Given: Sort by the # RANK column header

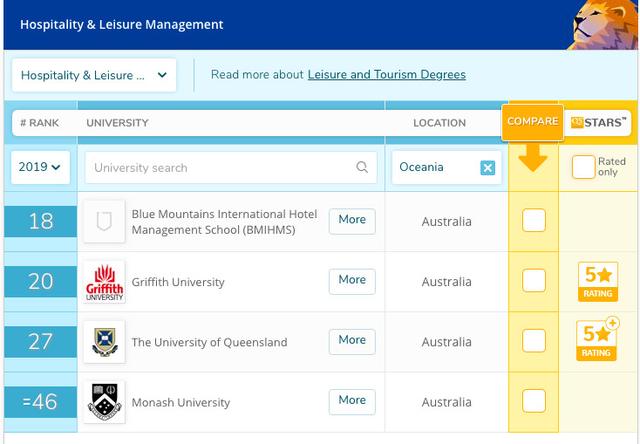Looking at the screenshot, I should coord(40,123).
